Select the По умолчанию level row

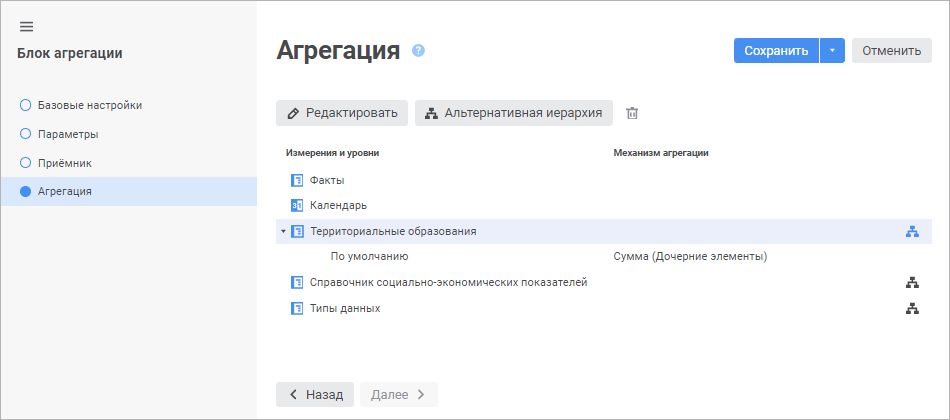(x=369, y=257)
